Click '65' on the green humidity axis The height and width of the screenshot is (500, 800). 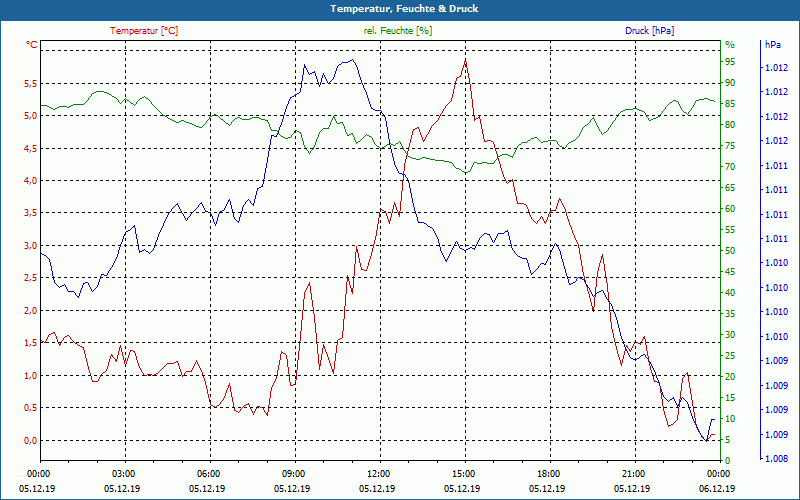point(730,188)
